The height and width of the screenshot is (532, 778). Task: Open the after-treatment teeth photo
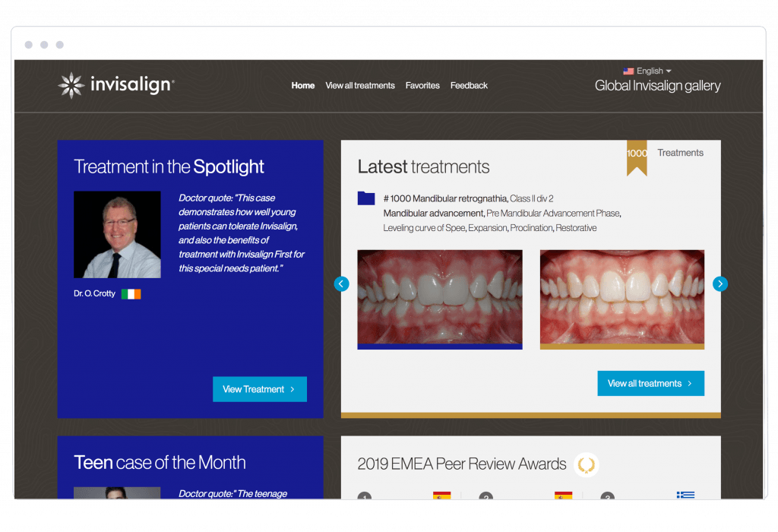(621, 299)
